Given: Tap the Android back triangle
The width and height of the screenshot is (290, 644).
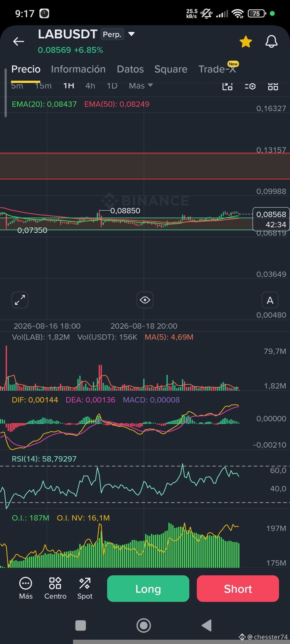Looking at the screenshot, I should pos(207,625).
